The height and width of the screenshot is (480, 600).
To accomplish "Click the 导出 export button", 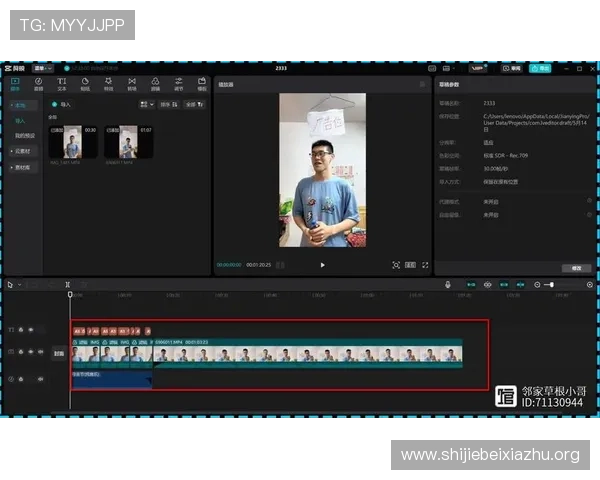I will (x=540, y=68).
